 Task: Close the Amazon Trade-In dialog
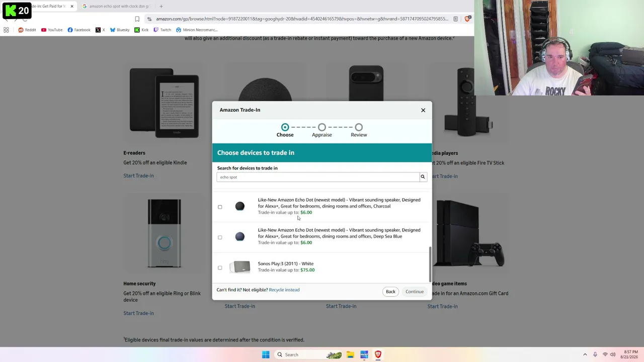tap(423, 110)
